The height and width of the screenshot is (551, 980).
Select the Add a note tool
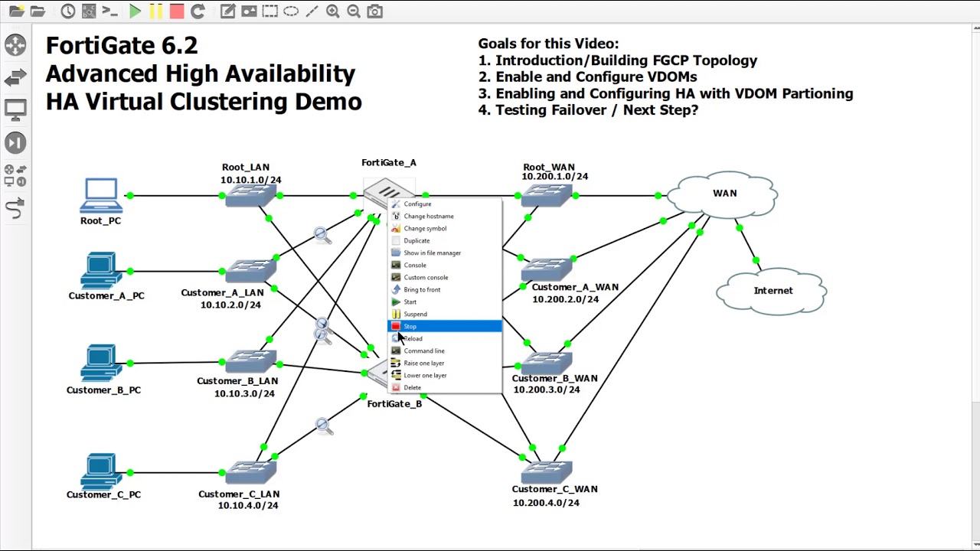227,11
